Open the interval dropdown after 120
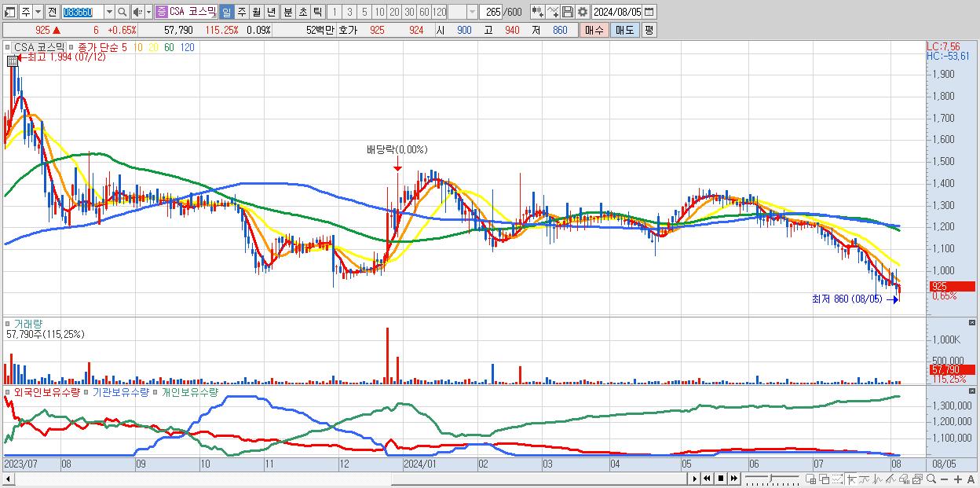This screenshot has width=980, height=488. click(x=472, y=12)
